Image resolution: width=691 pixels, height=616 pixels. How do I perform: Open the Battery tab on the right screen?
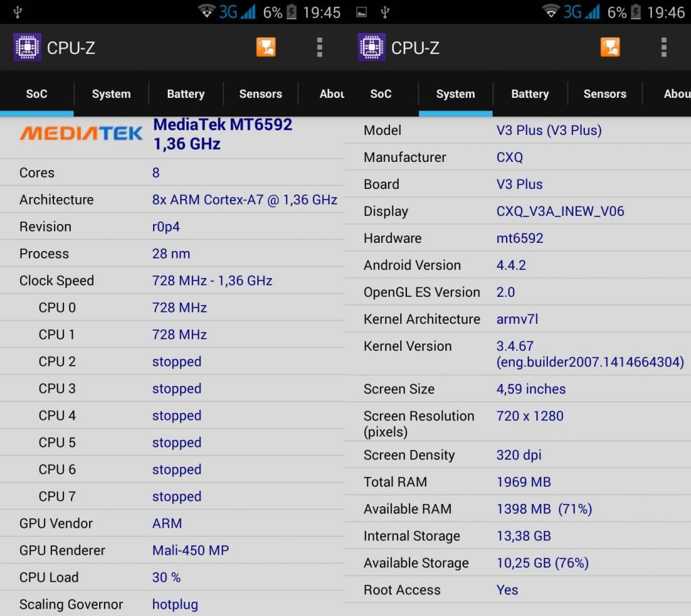(530, 94)
